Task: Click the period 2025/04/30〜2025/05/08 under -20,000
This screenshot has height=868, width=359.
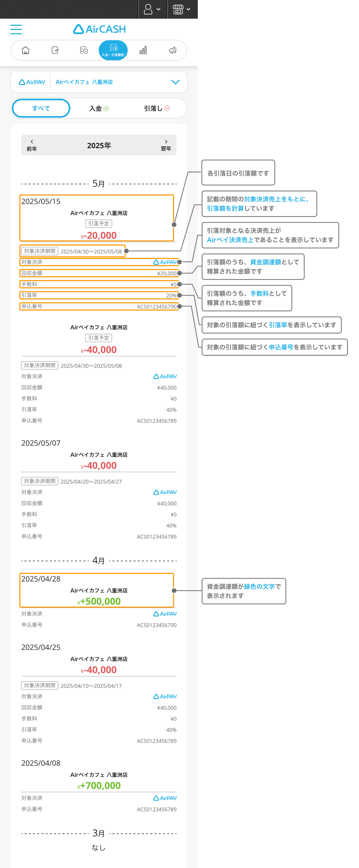Action: (x=91, y=251)
